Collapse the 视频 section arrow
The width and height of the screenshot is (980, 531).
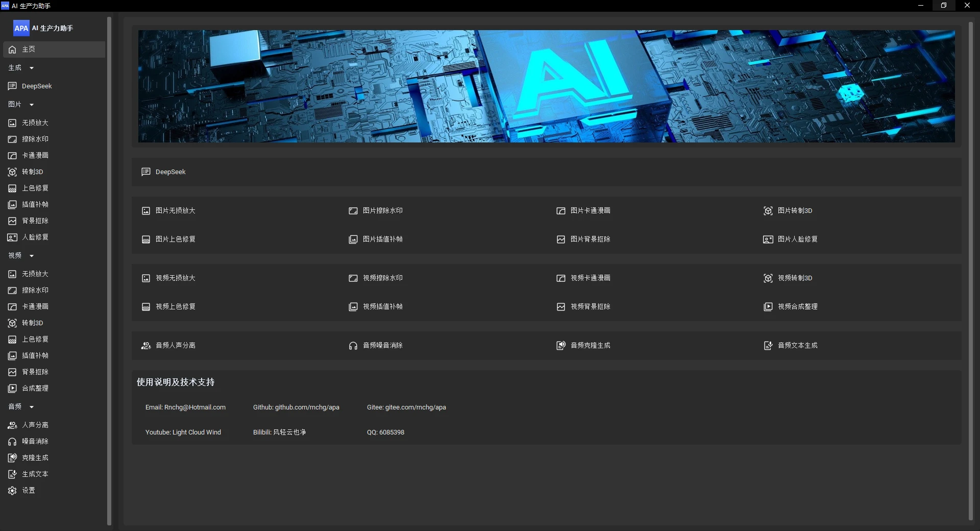[x=32, y=256]
